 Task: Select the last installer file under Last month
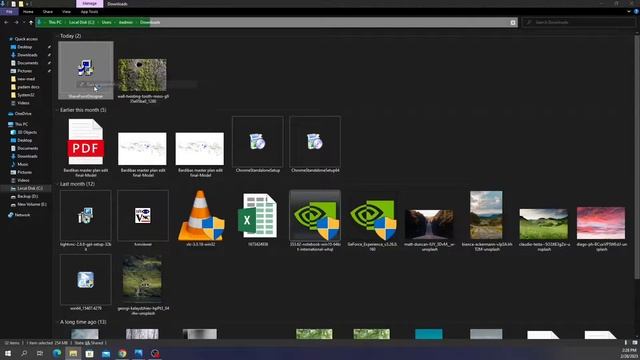86,280
